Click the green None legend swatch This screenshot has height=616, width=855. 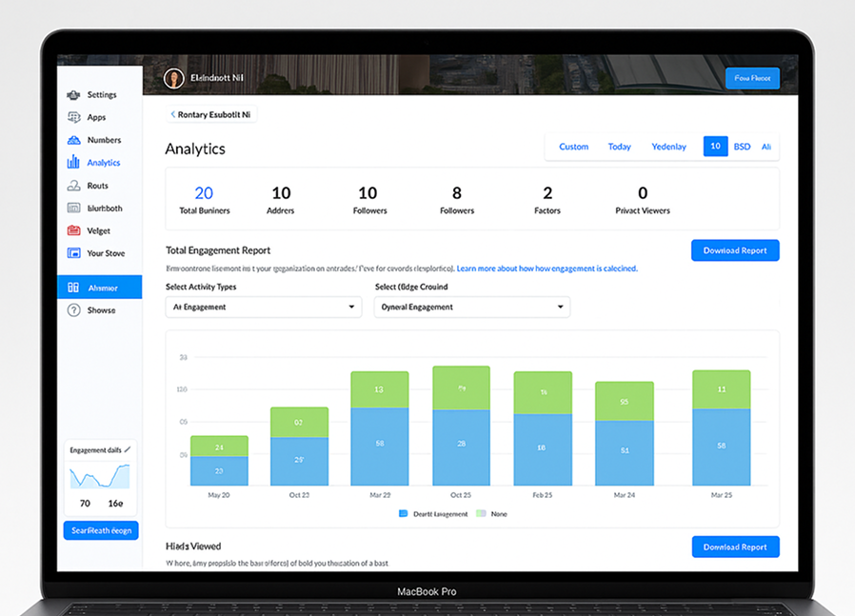tap(481, 513)
